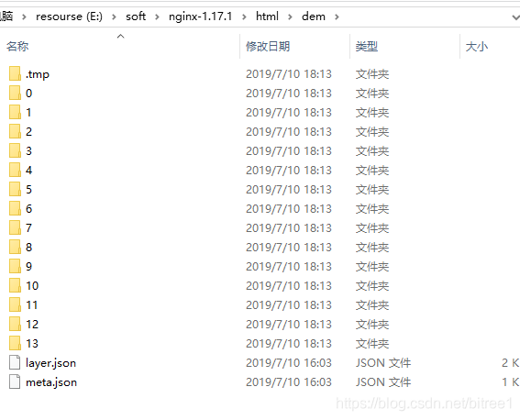This screenshot has width=520, height=420.
Task: Expand chevron after html in address bar
Action: tap(290, 17)
